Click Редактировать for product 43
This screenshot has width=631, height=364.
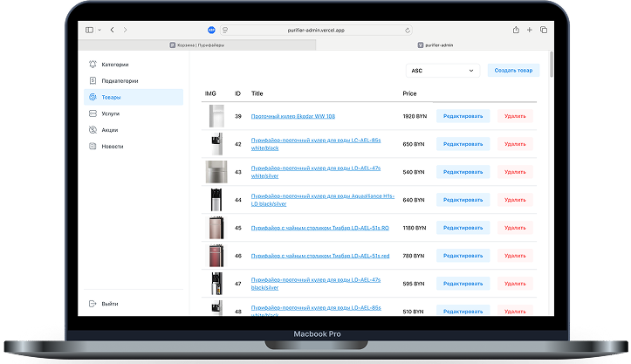click(x=463, y=172)
